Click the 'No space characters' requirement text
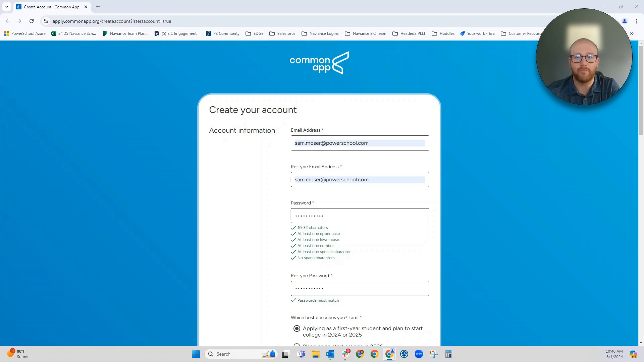644x362 pixels. click(316, 258)
